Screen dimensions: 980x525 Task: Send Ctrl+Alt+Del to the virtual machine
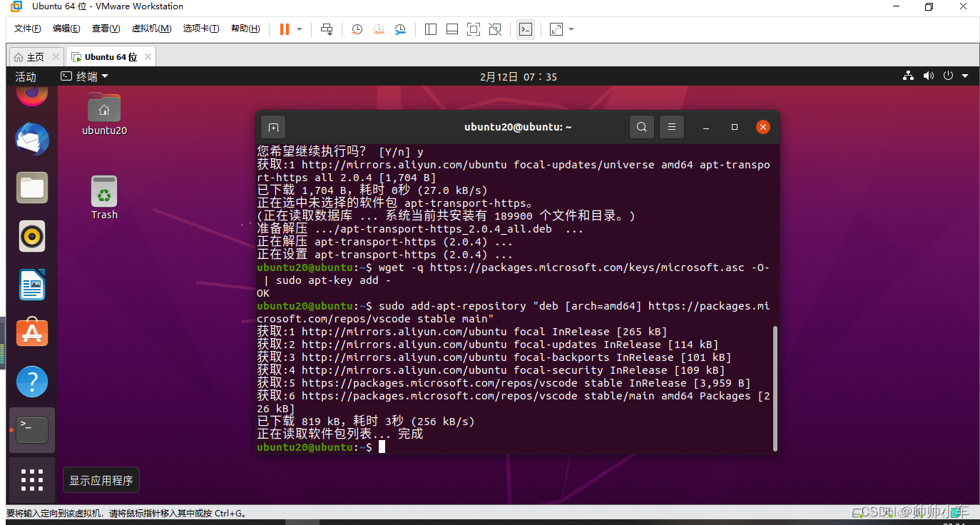point(327,29)
